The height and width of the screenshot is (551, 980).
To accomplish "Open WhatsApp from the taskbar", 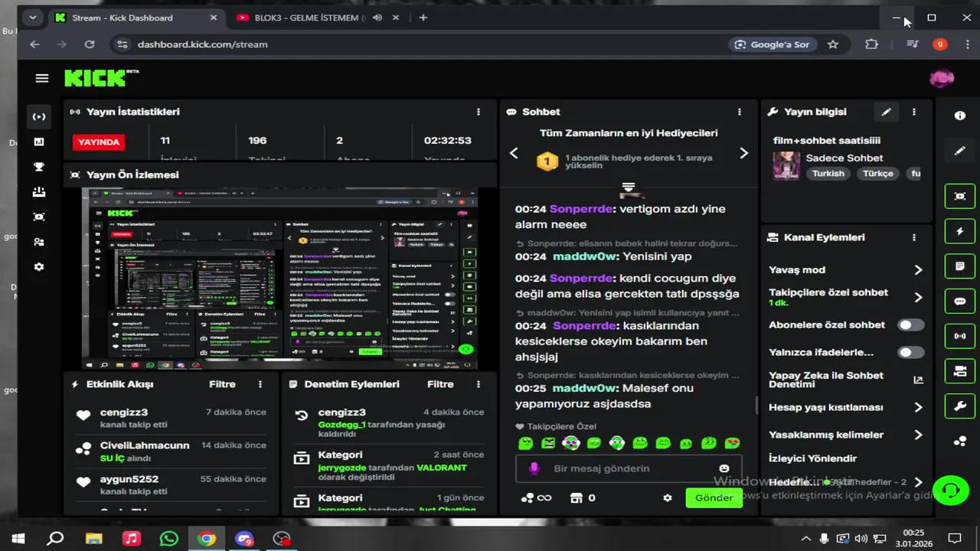I will tap(168, 539).
